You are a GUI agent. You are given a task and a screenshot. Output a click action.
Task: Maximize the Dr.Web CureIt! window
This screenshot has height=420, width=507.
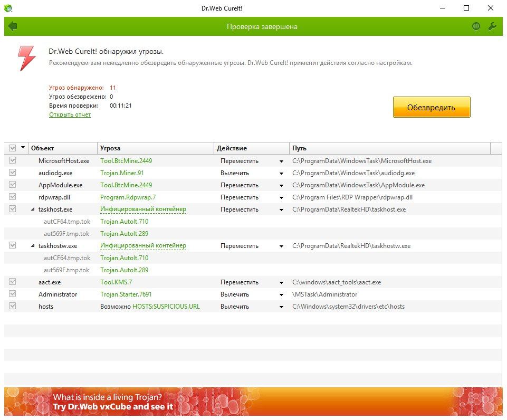coord(466,8)
